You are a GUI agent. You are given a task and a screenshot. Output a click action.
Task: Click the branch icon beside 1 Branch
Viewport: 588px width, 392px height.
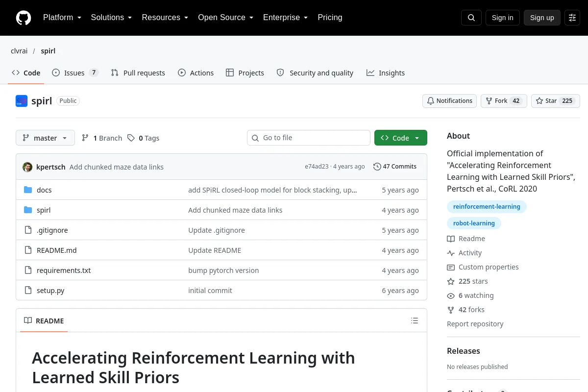pyautogui.click(x=85, y=138)
